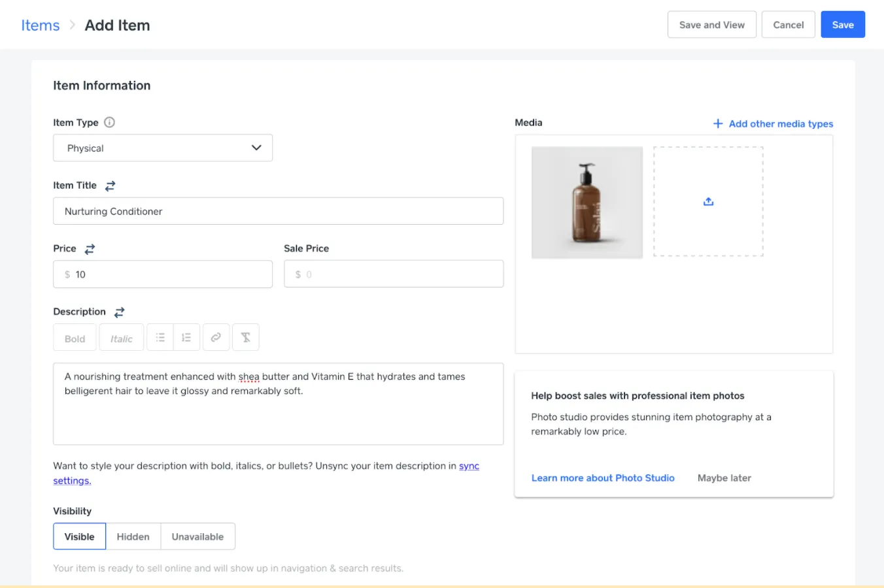
Task: Insert a numbered list in the description
Action: (x=186, y=336)
